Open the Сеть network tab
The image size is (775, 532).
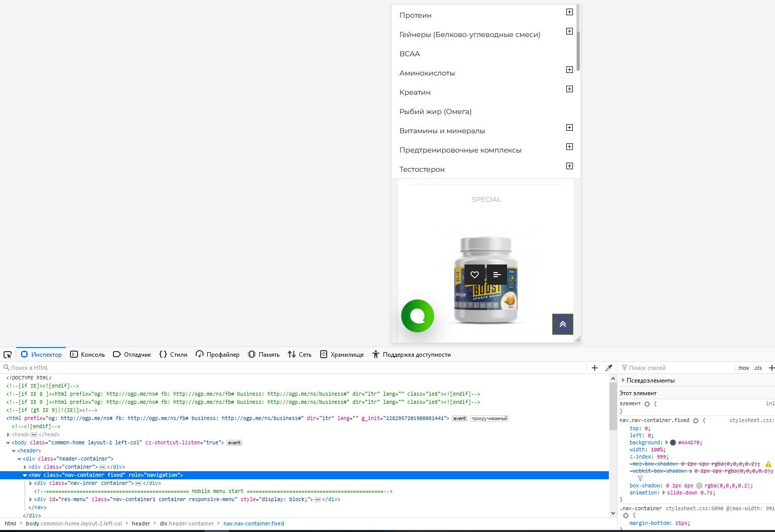[x=299, y=355]
